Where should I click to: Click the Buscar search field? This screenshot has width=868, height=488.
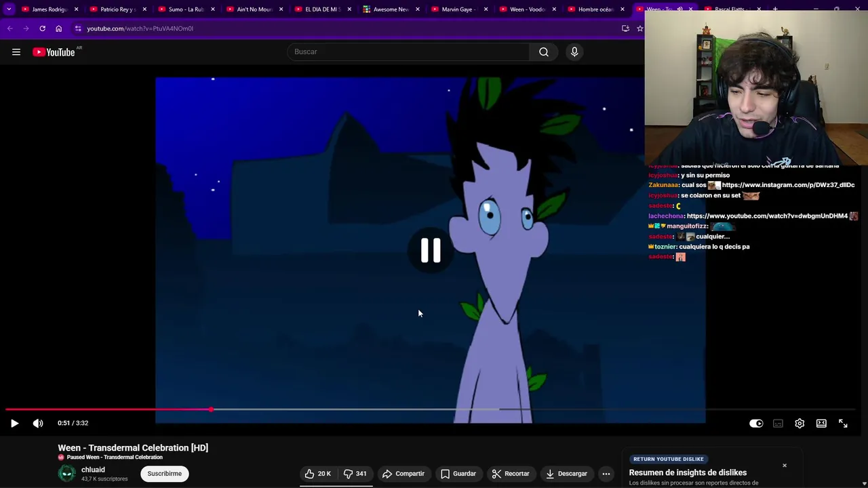point(408,52)
